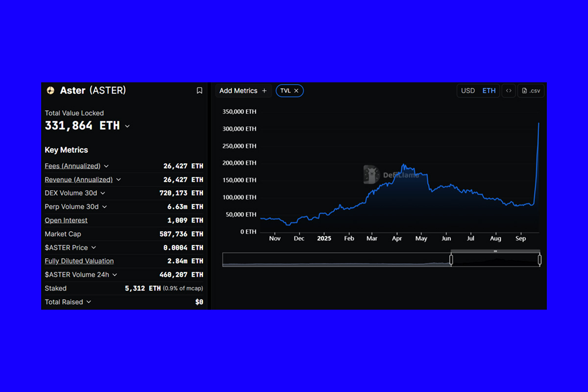The height and width of the screenshot is (392, 588).
Task: Remove the TVL metric chip
Action: coord(296,91)
